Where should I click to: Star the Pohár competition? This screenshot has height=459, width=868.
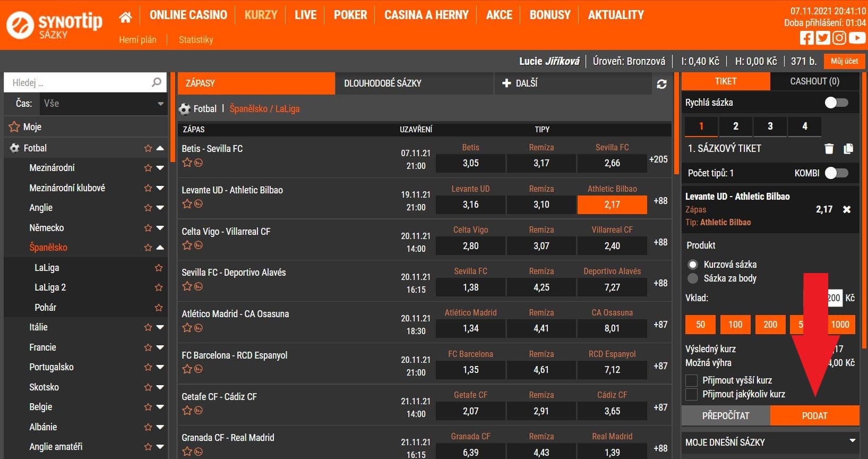click(x=158, y=308)
